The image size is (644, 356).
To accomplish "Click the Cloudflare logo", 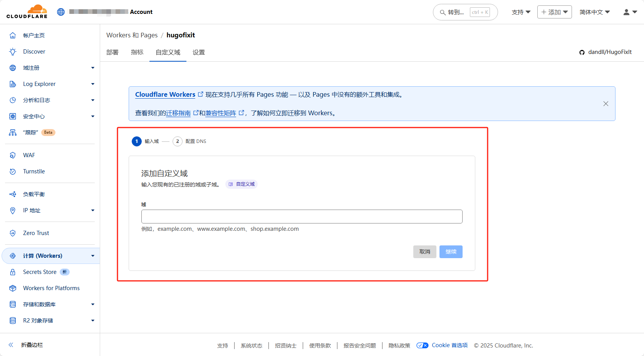I will coord(27,12).
